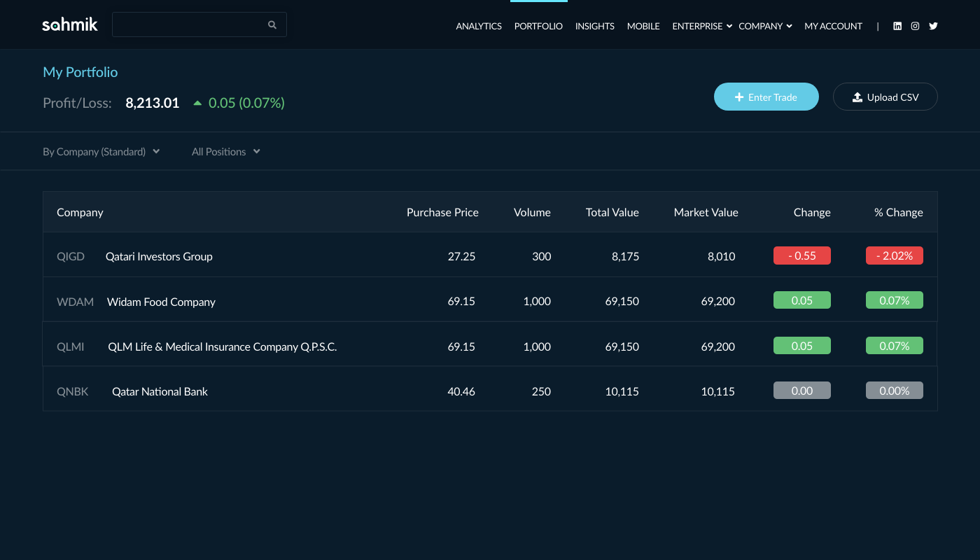Click the My Portfolio heading
980x560 pixels.
click(x=80, y=72)
